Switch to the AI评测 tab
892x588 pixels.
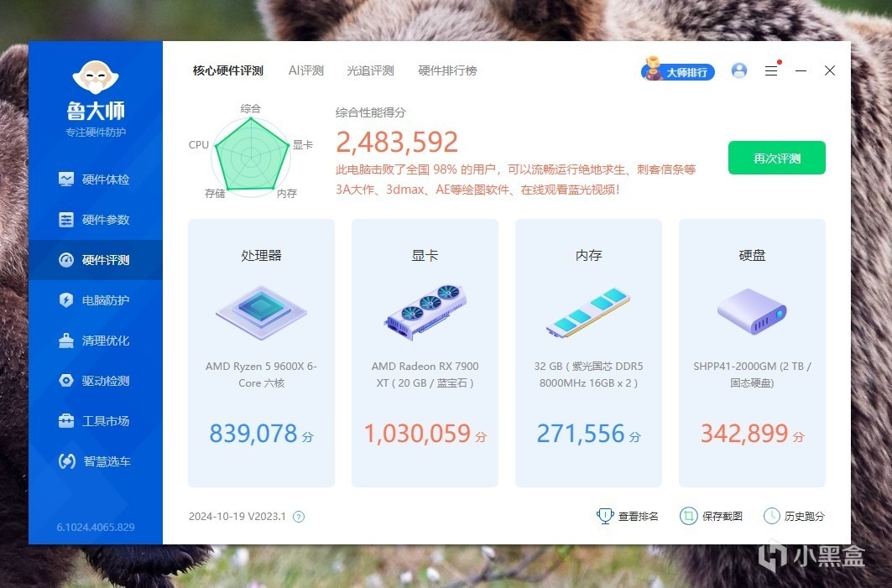point(306,70)
